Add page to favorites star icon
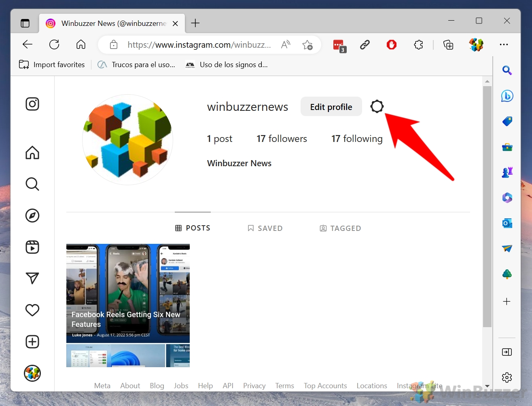 coord(307,44)
